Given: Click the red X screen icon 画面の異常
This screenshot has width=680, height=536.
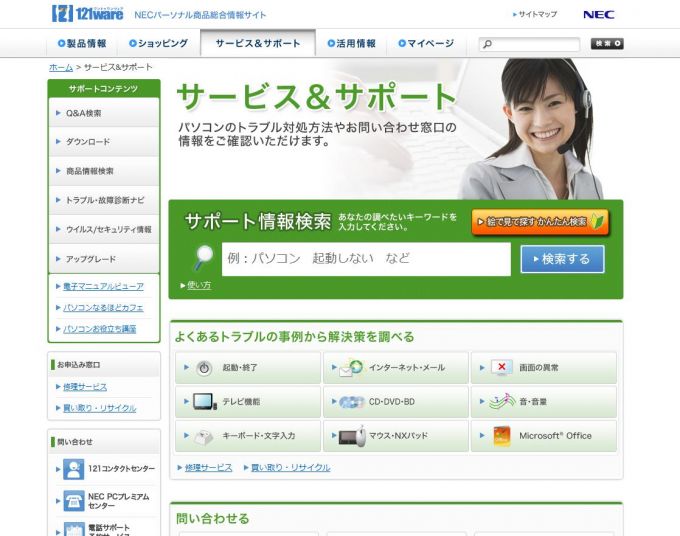Looking at the screenshot, I should (501, 367).
